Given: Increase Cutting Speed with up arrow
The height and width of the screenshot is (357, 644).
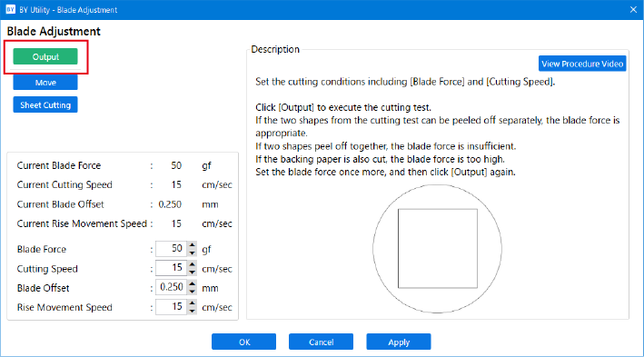Looking at the screenshot, I should point(193,264).
